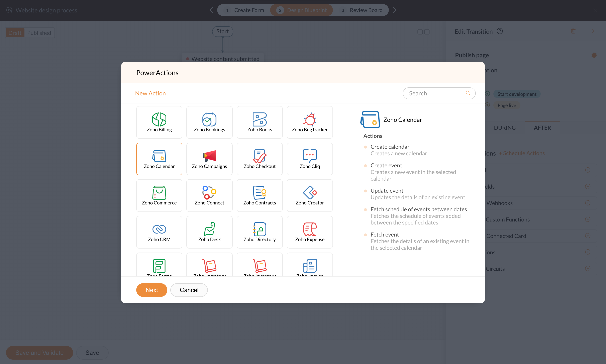The image size is (606, 364).
Task: Select the Zoho Billing app tile
Action: (x=159, y=122)
